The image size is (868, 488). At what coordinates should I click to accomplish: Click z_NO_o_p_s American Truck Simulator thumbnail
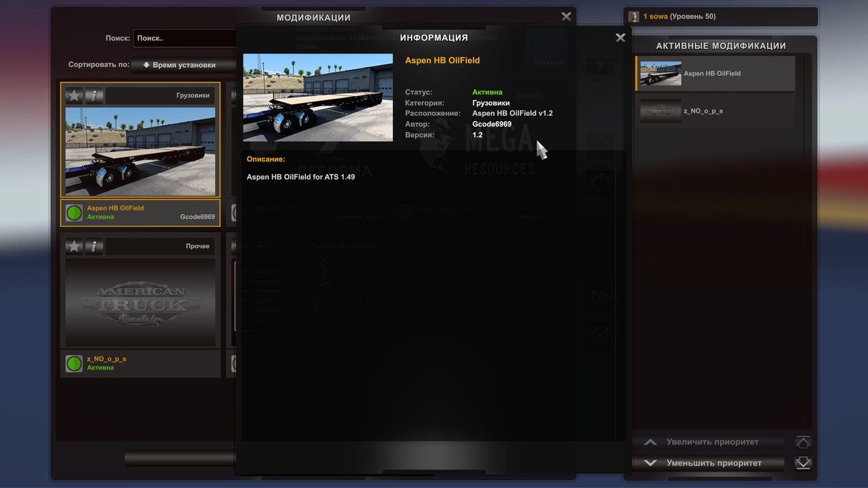coord(140,302)
